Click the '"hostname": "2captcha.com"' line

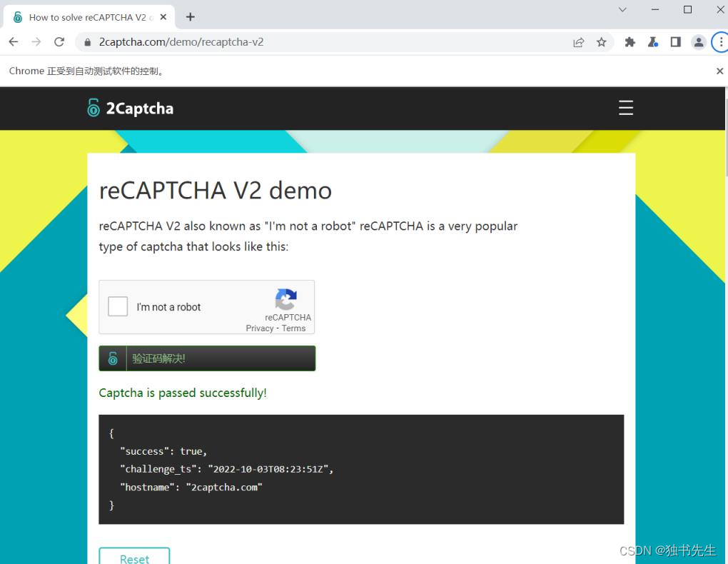point(191,488)
